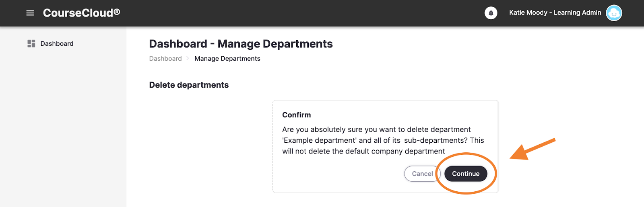
Task: Click the 'Example department' confirmation message text
Action: [383, 140]
